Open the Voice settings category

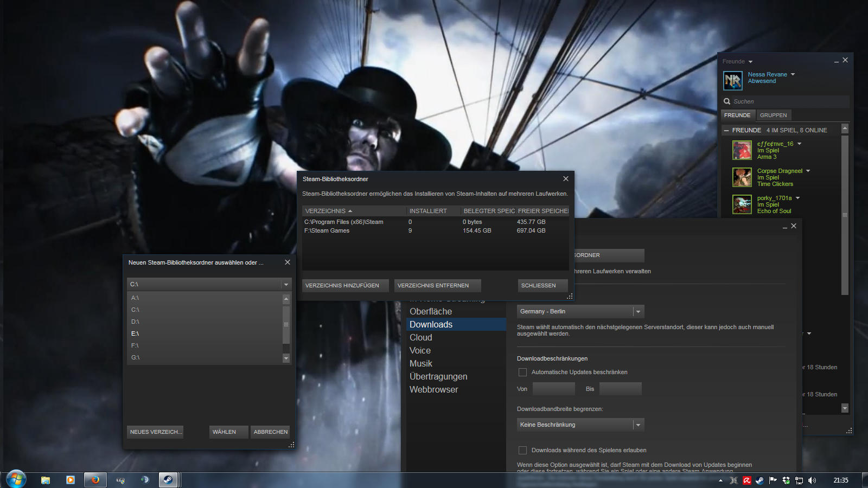tap(456, 350)
